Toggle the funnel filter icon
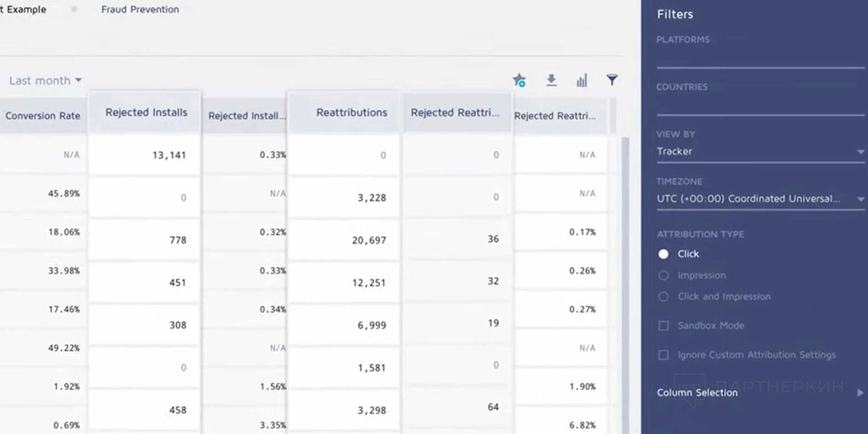Screen dimensions: 868x434 612,80
